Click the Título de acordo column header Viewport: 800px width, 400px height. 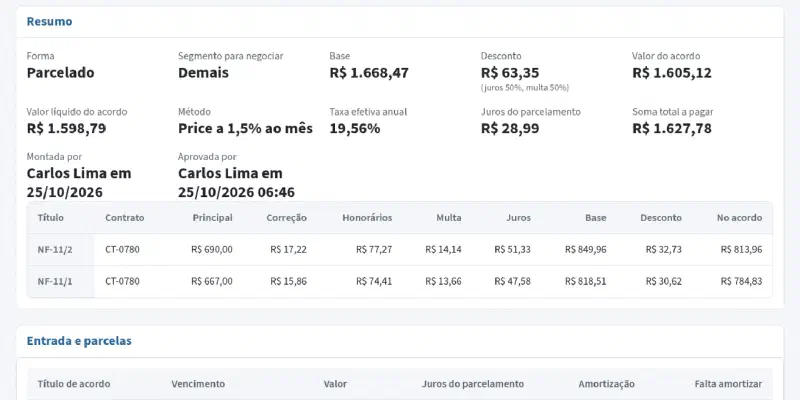(x=73, y=384)
